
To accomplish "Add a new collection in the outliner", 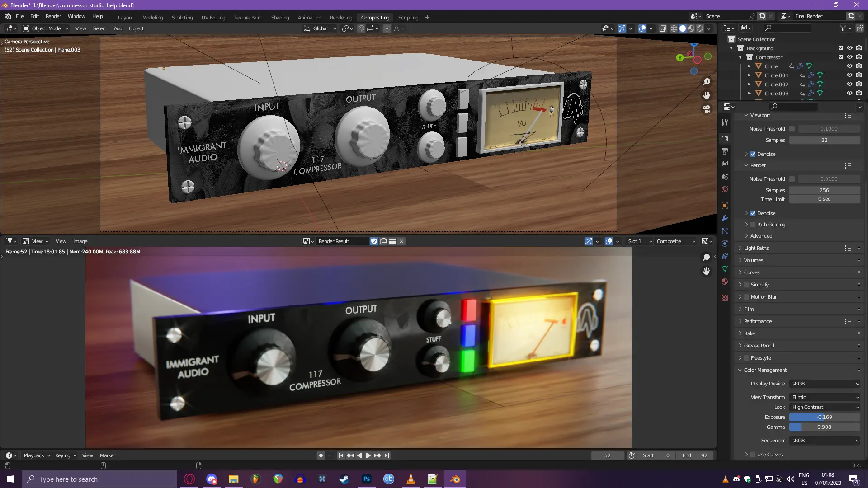I will 860,28.
